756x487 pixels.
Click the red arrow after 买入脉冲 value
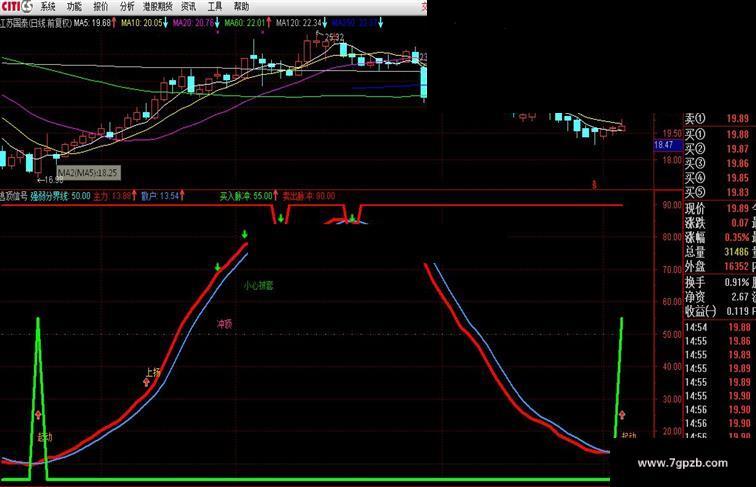pyautogui.click(x=275, y=195)
